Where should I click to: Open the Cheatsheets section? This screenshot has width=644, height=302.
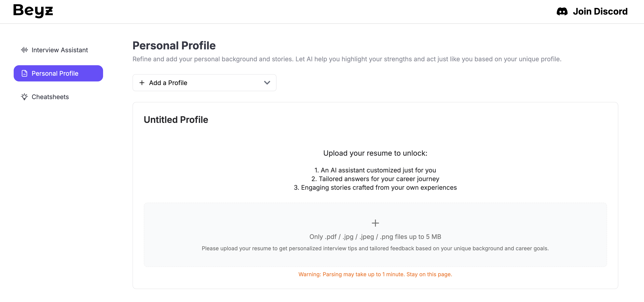point(50,97)
